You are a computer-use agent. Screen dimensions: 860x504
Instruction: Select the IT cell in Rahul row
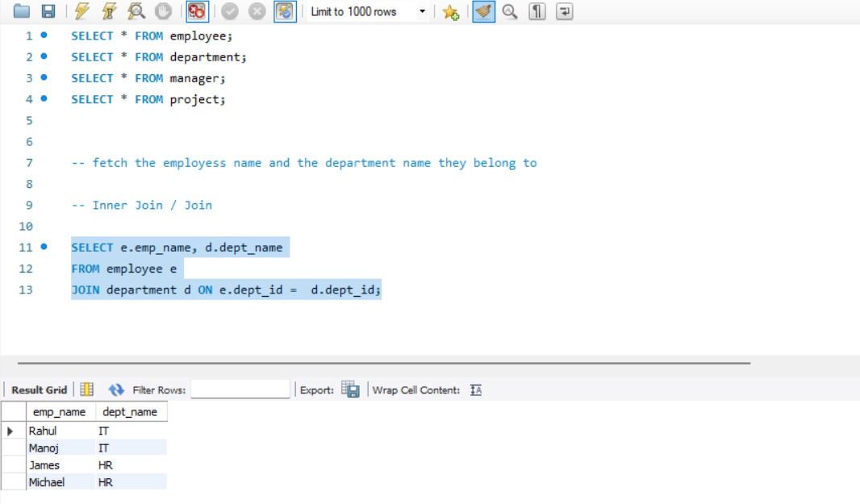tap(131, 431)
